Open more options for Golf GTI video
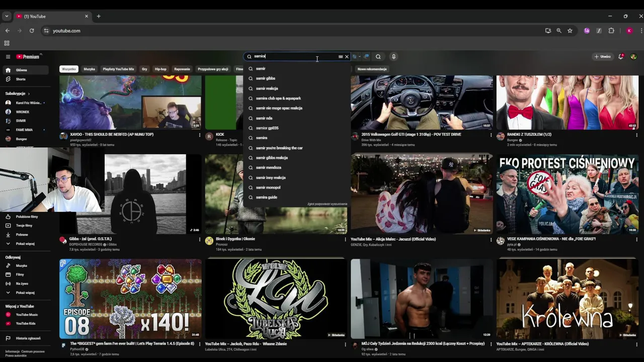Viewport: 644px width, 362px height. (x=491, y=135)
